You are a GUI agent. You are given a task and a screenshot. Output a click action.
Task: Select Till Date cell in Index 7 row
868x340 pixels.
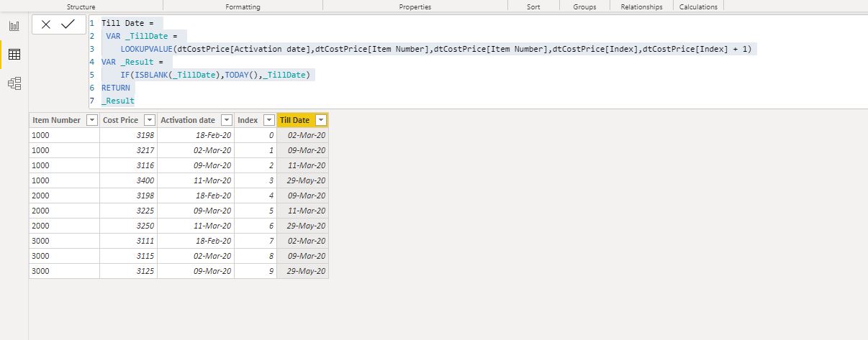click(303, 241)
